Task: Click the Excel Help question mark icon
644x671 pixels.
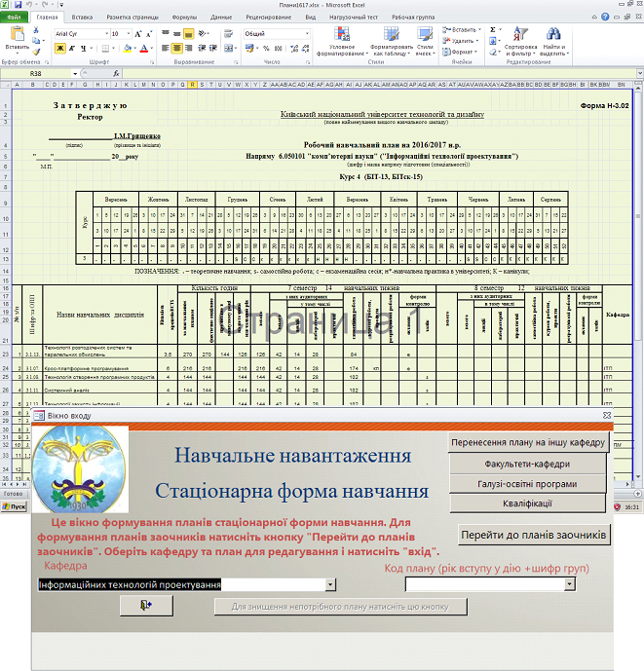Action: [605, 18]
